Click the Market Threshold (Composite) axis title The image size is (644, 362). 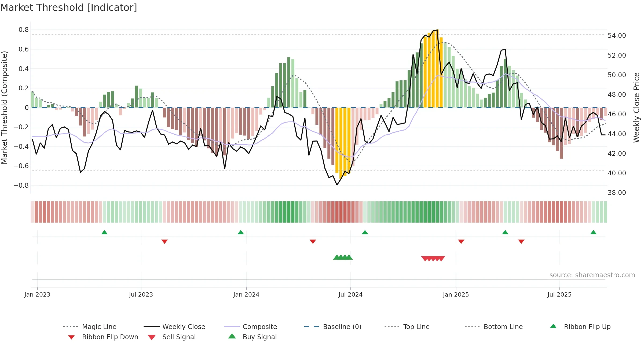tap(4, 107)
